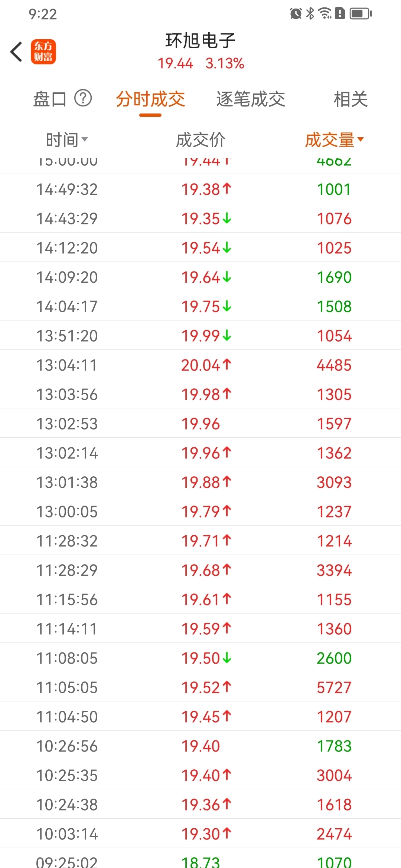Image resolution: width=401 pixels, height=868 pixels.
Task: Sort by the 成交价 column header
Action: coord(200,140)
